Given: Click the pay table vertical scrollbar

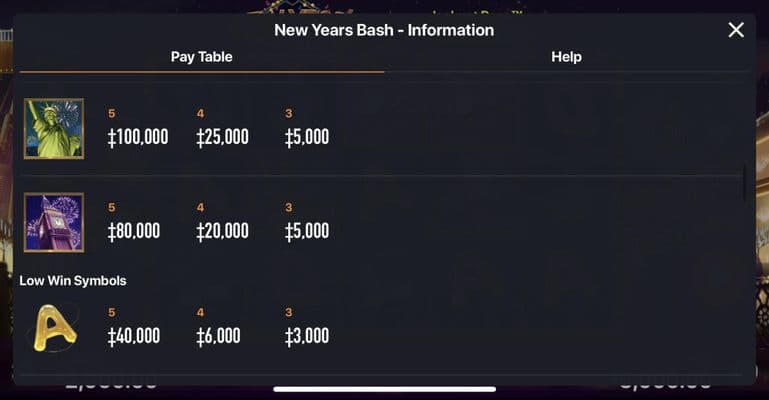Looking at the screenshot, I should pos(744,182).
